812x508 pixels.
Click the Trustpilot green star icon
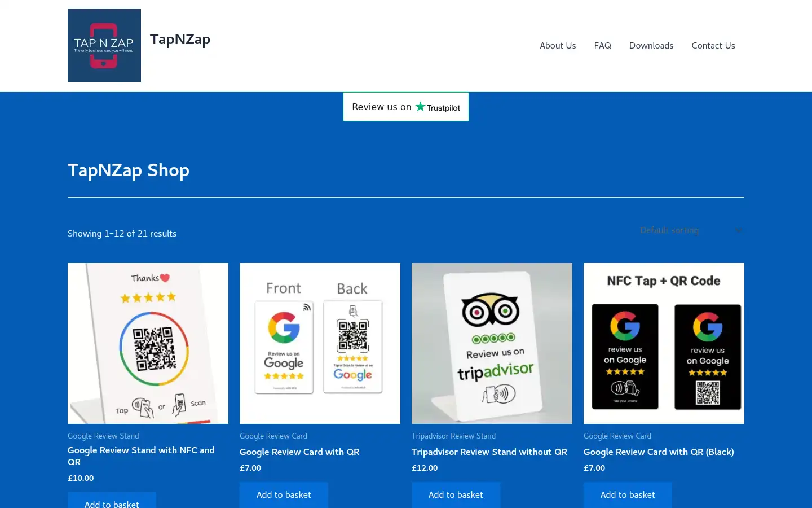420,106
